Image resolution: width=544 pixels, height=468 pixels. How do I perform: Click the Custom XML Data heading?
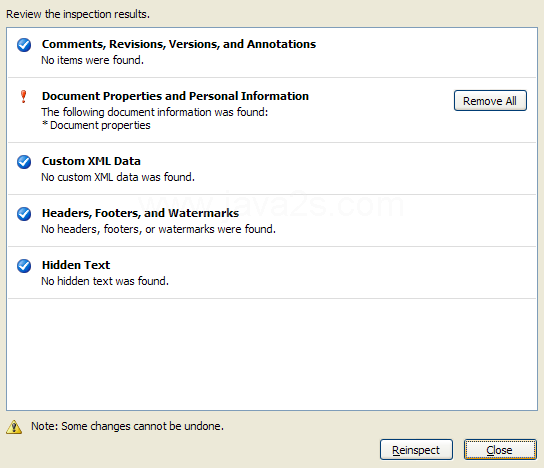(x=91, y=161)
